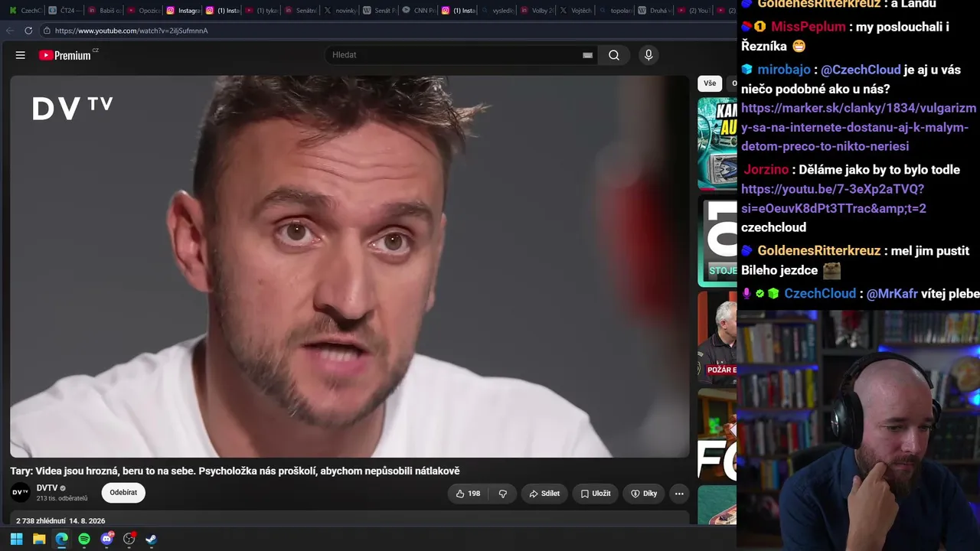Open the DVTV channel name link
This screenshot has width=980, height=551.
(x=47, y=488)
